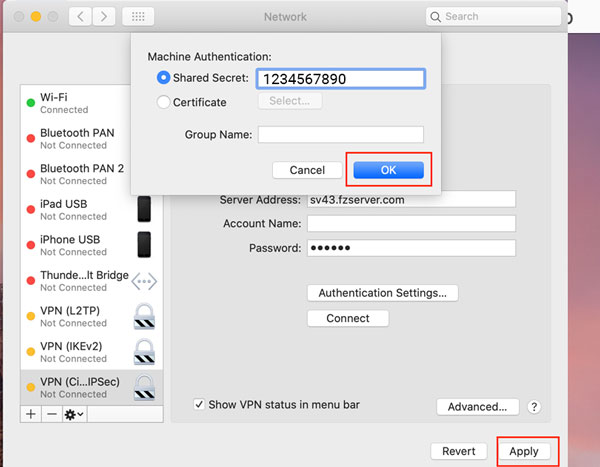Click the VPN (IKEv2) padlock icon
The width and height of the screenshot is (600, 467).
tap(144, 352)
